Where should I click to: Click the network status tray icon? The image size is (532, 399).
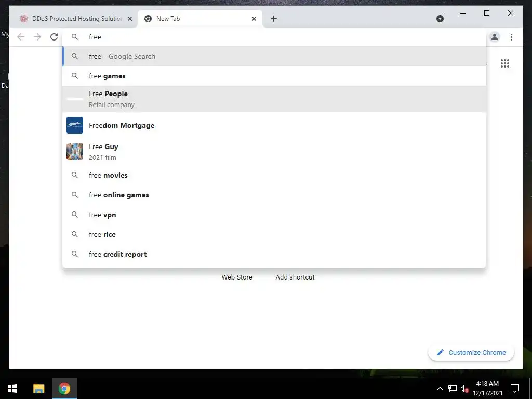click(x=453, y=389)
